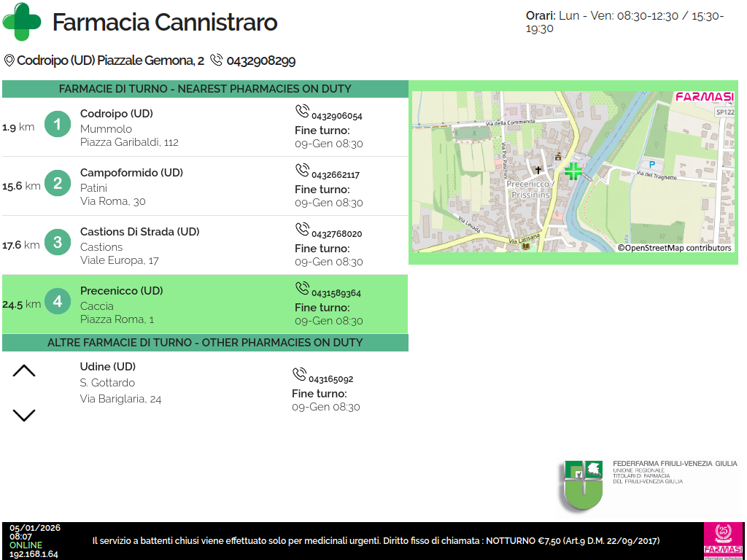Click the Farmacie di Turno header bar

point(205,89)
